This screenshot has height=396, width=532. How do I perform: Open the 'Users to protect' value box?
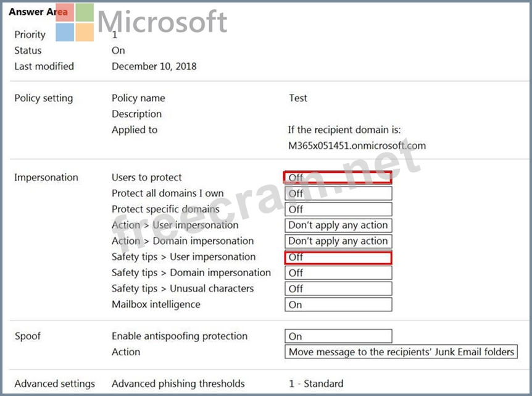[338, 177]
